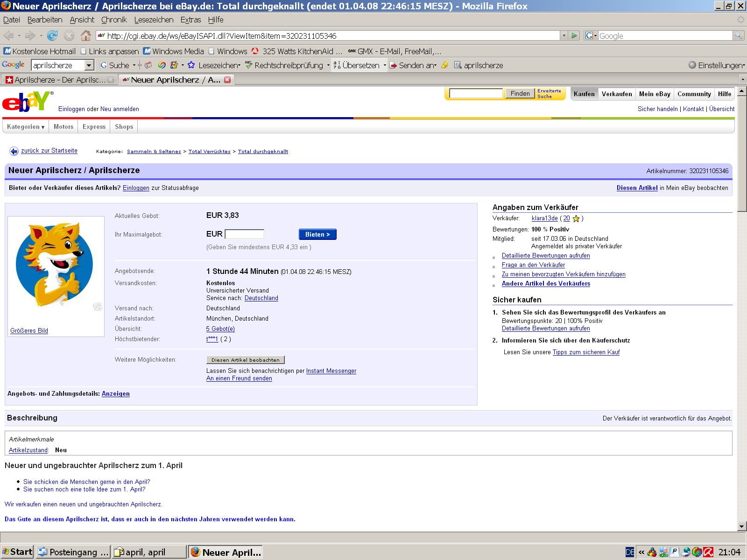Open the Bearbeiten menu
Image resolution: width=747 pixels, height=560 pixels.
[x=45, y=20]
